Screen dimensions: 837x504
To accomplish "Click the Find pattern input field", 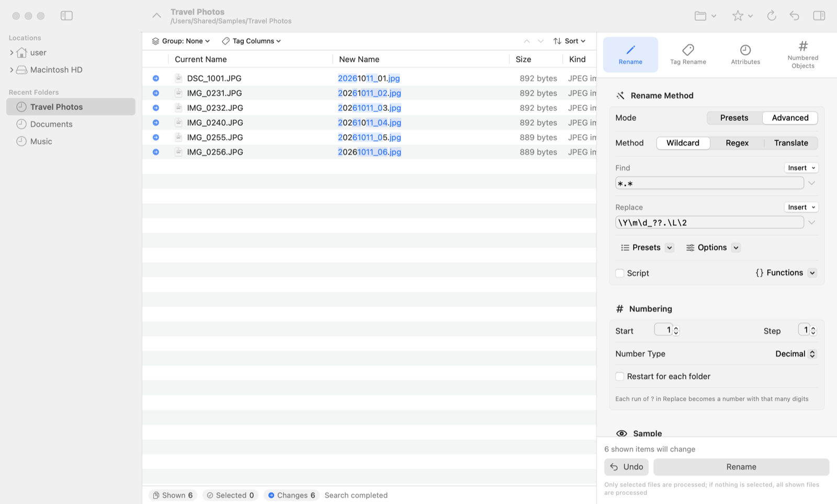I will (709, 183).
